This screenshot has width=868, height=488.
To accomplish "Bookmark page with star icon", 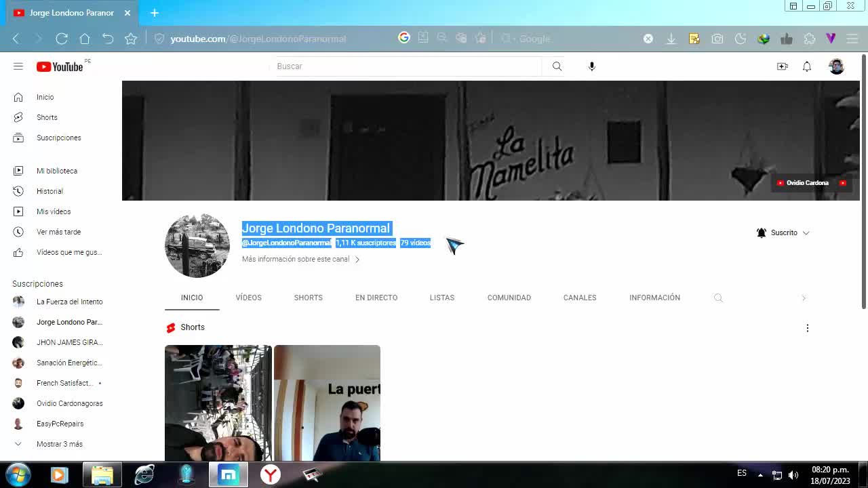I will pyautogui.click(x=131, y=39).
